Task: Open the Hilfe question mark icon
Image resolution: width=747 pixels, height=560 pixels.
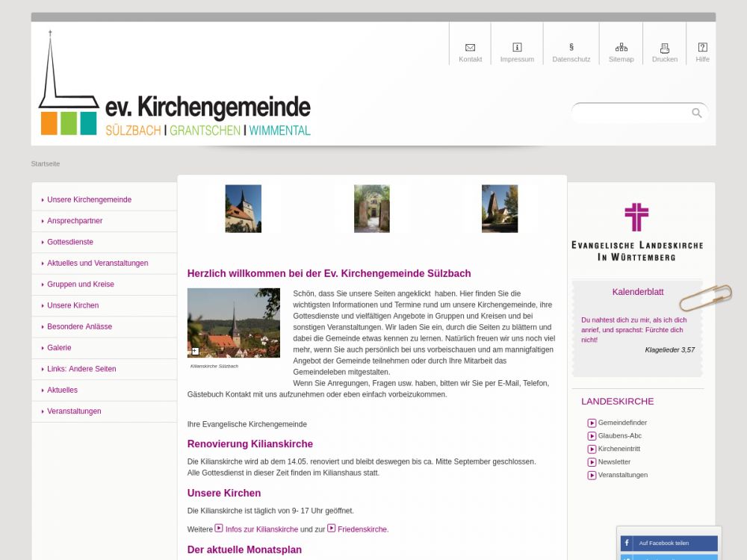Action: tap(702, 48)
